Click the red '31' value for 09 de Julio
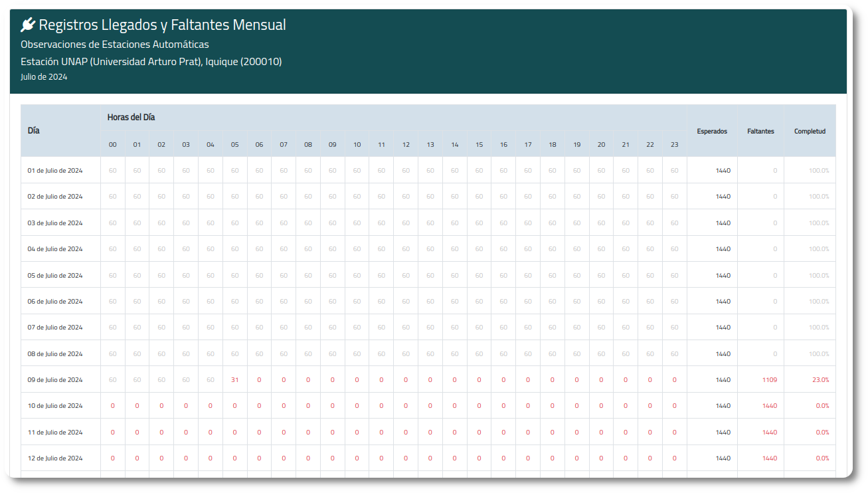Viewport: 868px width, 493px height. 235,380
